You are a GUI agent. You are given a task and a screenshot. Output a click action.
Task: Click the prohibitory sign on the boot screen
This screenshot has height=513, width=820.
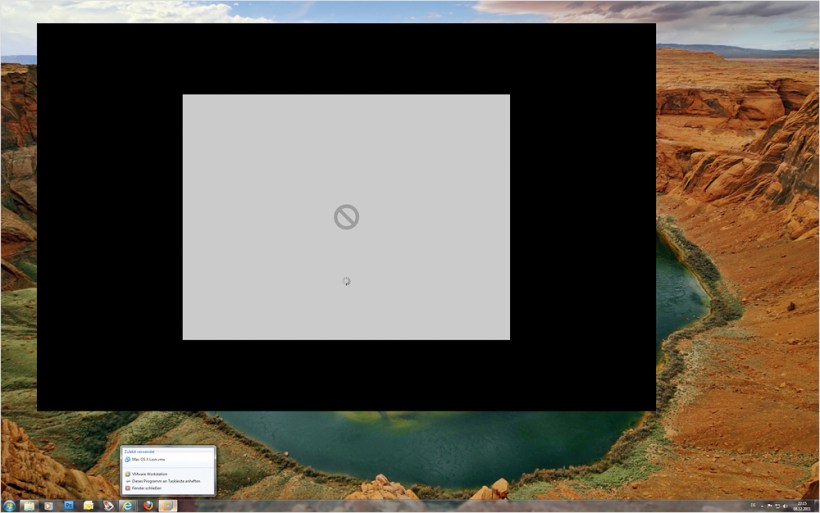coord(346,217)
